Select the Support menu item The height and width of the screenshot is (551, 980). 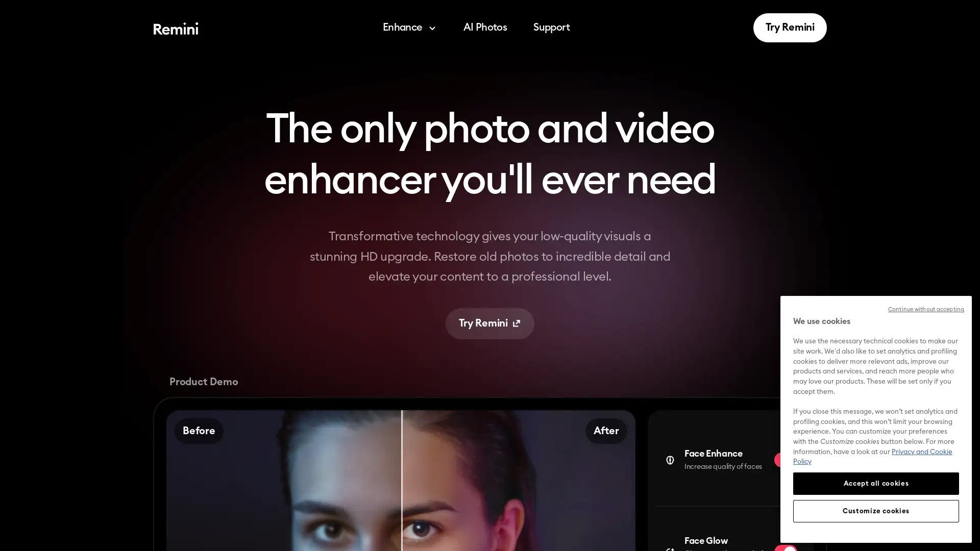(551, 28)
